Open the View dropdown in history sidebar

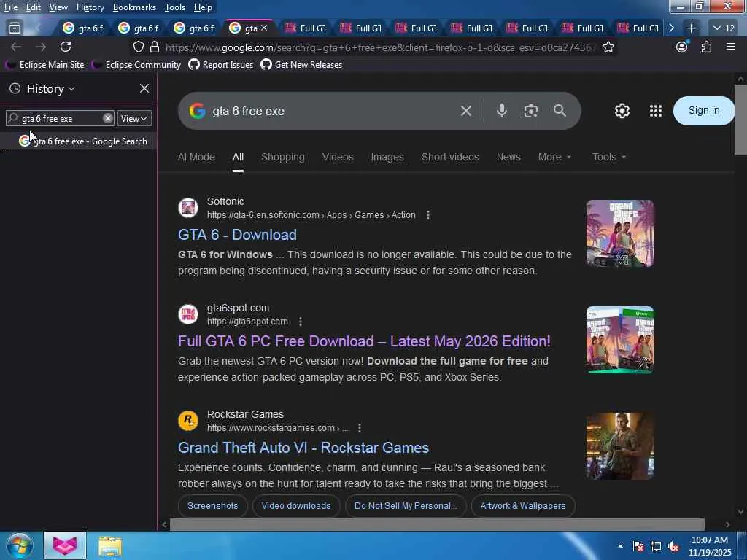click(134, 119)
